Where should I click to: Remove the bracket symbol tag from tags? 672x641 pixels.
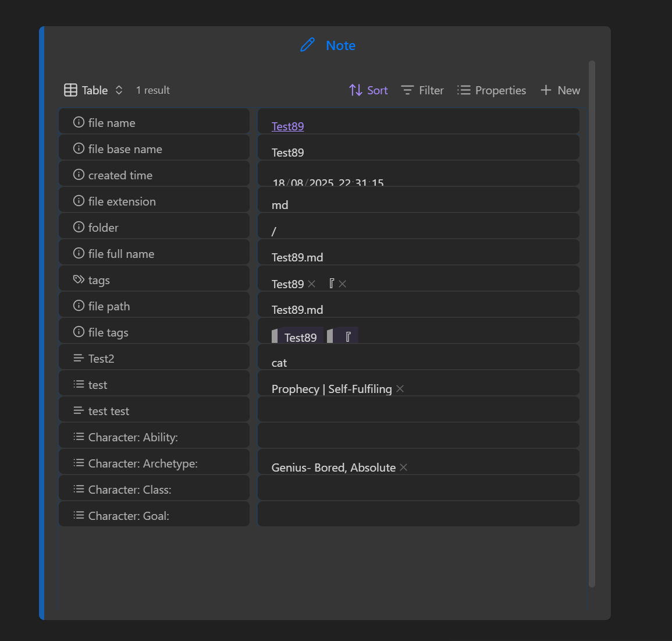pyautogui.click(x=343, y=284)
